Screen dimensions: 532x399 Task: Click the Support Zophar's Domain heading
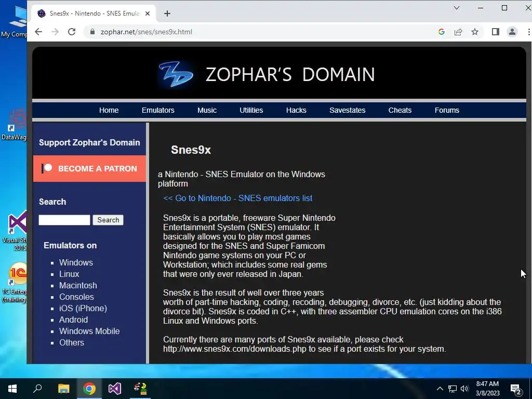89,142
